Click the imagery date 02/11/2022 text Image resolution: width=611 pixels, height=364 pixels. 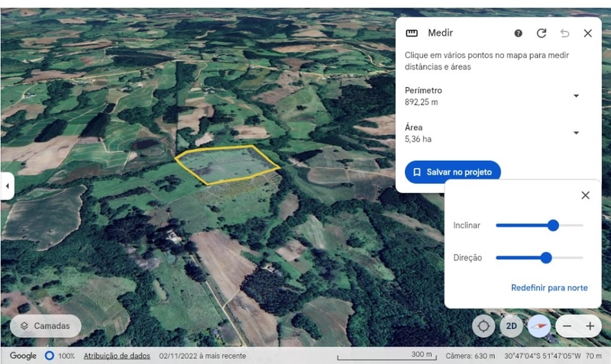[x=202, y=356]
